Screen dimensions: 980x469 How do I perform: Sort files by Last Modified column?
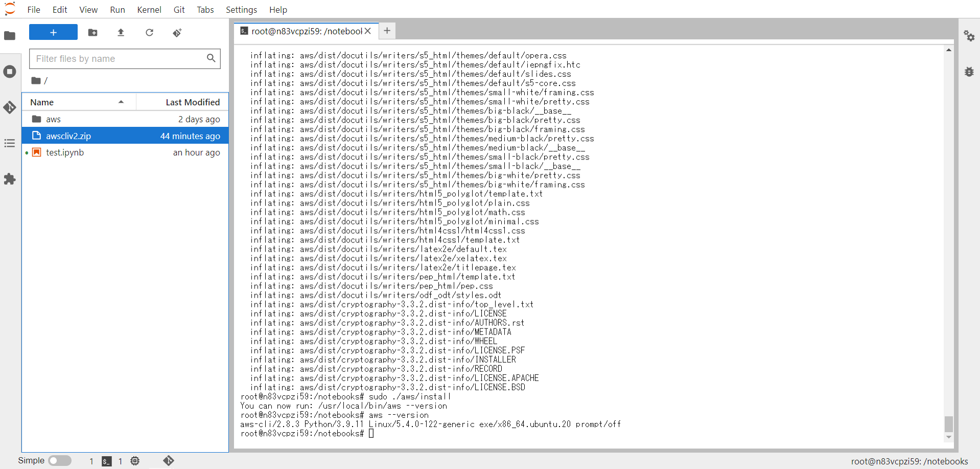[192, 102]
